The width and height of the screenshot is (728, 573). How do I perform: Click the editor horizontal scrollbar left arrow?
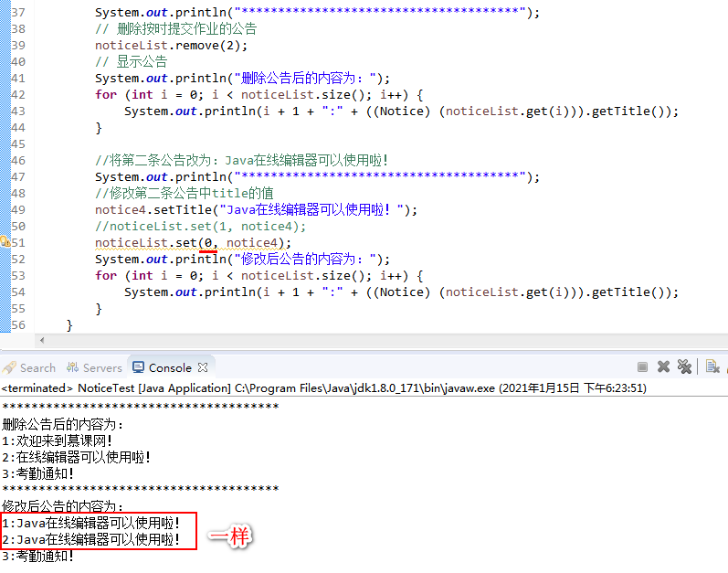click(42, 340)
